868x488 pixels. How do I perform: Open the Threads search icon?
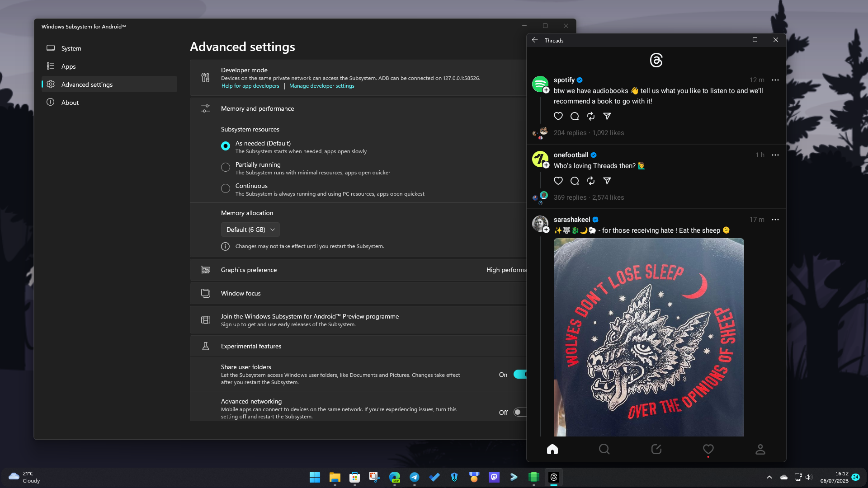604,449
